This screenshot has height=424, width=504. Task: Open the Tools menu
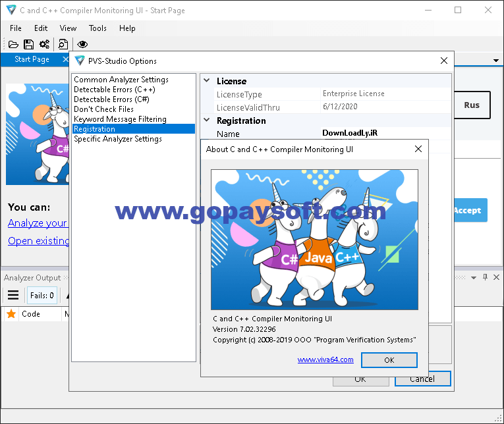98,28
